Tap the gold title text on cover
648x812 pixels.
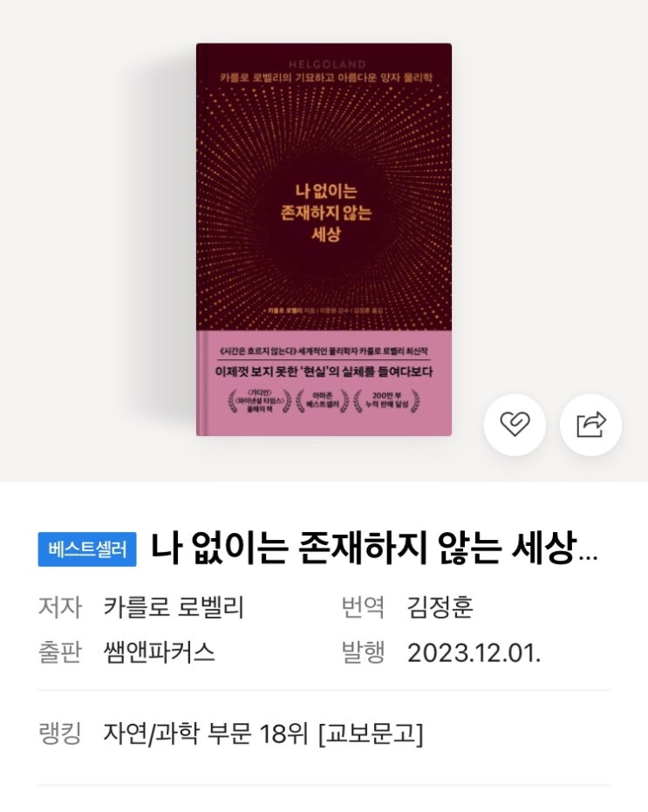[x=326, y=212]
